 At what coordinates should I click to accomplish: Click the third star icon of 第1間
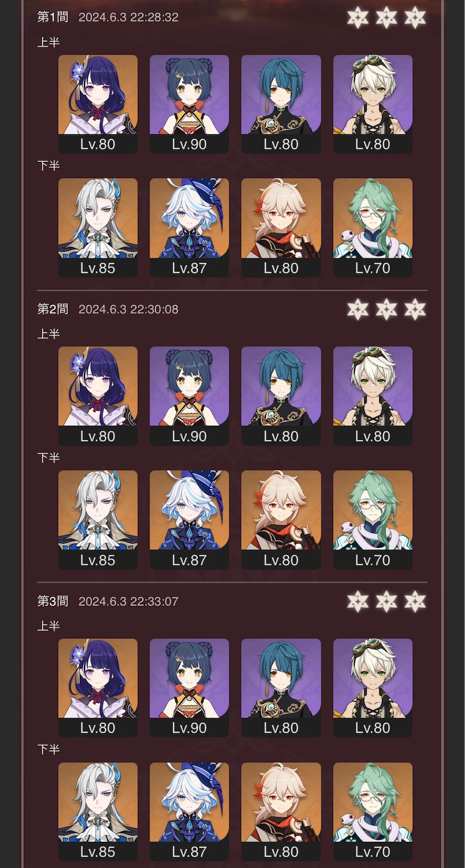pos(415,17)
